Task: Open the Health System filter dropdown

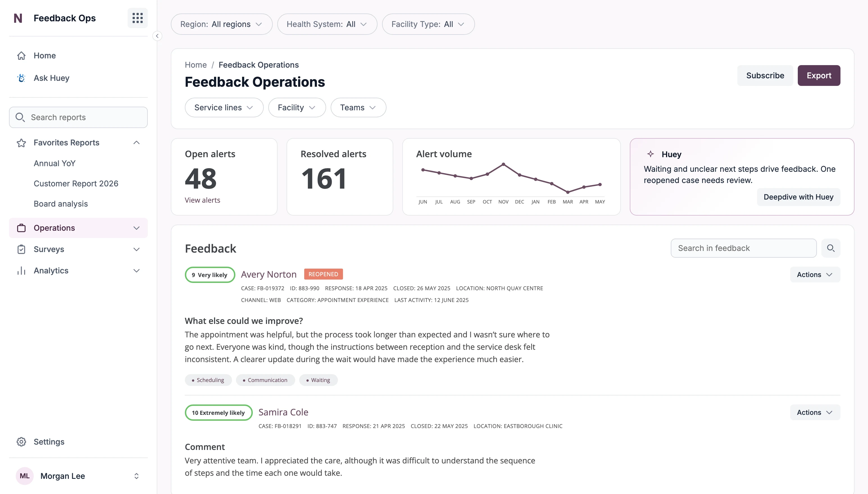Action: [x=327, y=24]
